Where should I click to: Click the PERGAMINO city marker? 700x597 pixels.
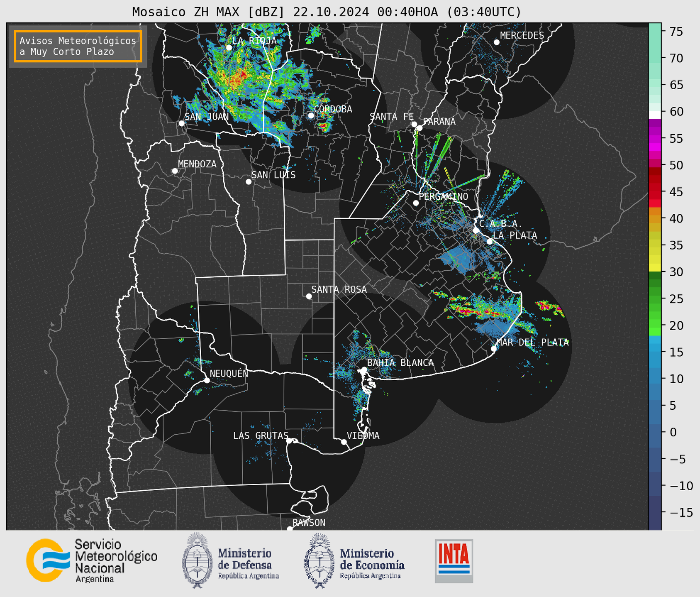pyautogui.click(x=416, y=203)
